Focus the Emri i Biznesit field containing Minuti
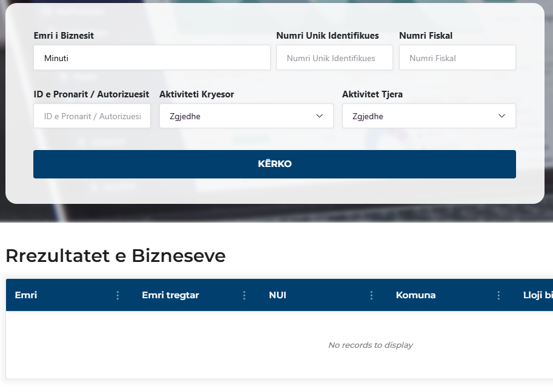The height and width of the screenshot is (392, 553). 151,58
